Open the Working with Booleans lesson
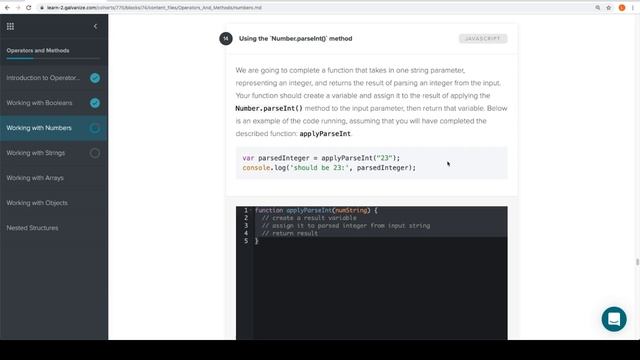 [x=39, y=103]
